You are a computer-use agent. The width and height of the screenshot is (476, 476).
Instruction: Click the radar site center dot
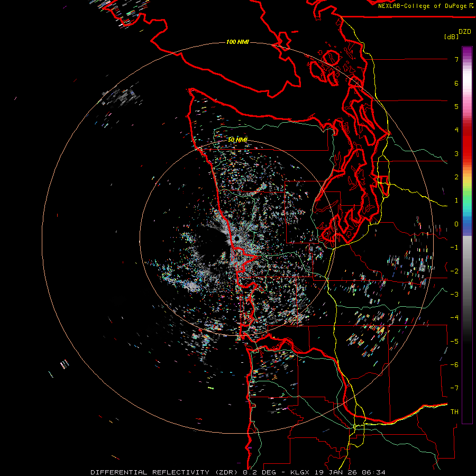click(x=236, y=239)
